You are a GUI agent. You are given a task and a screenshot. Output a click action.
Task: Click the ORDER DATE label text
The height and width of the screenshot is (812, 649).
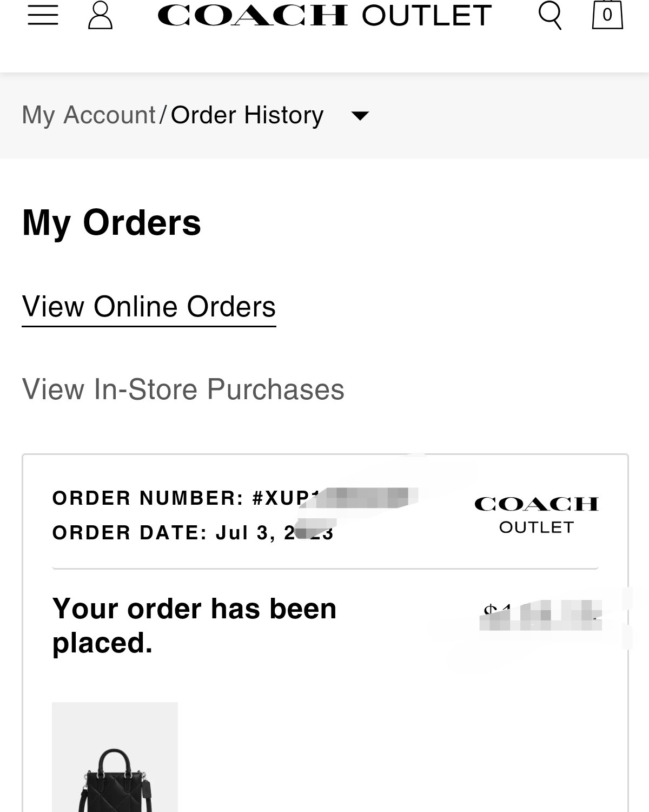pyautogui.click(x=130, y=533)
